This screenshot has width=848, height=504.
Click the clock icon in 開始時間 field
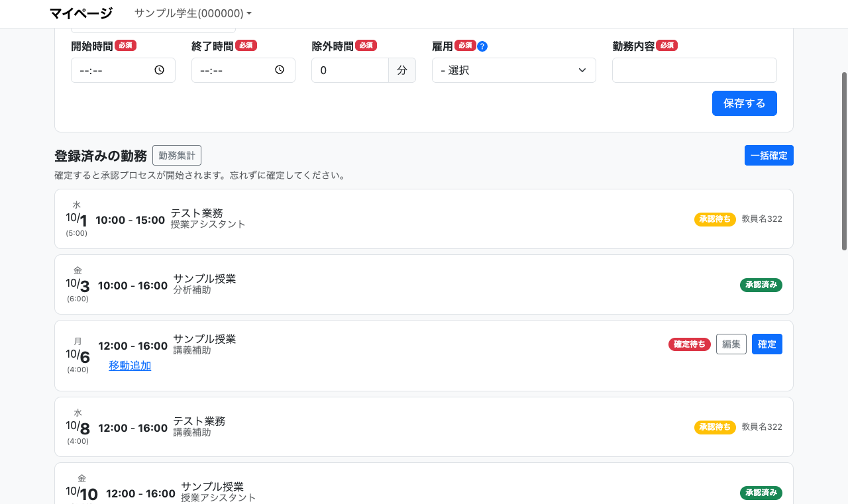click(x=159, y=70)
